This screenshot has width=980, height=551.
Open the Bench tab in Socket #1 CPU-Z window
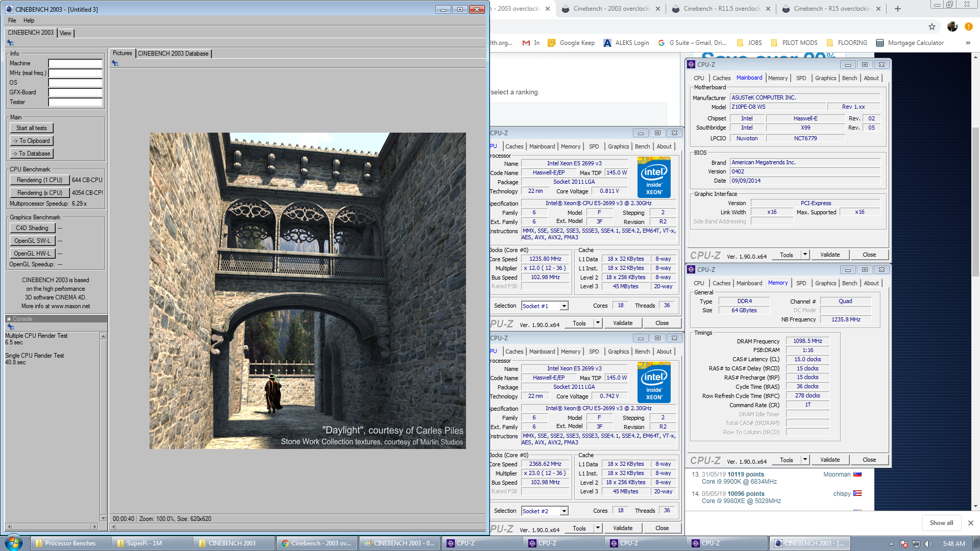[x=642, y=146]
